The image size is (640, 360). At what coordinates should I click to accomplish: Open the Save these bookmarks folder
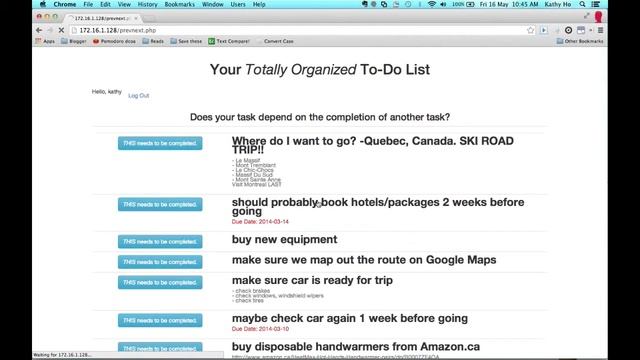(x=186, y=41)
